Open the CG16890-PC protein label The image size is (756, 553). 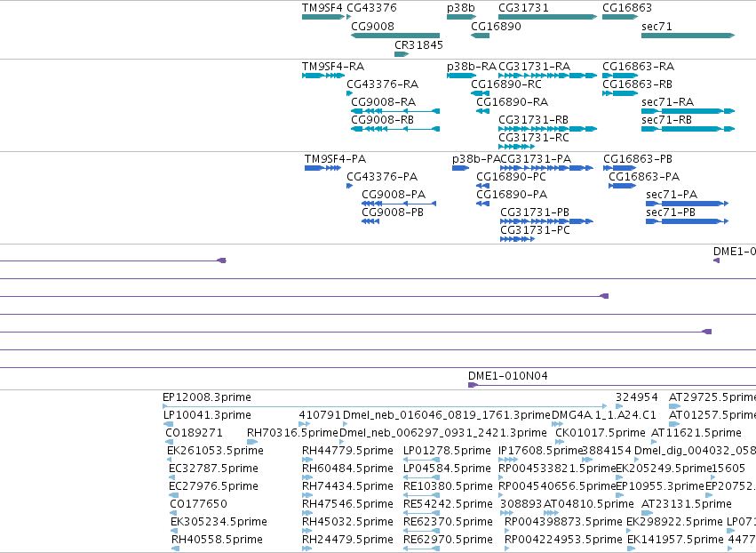pyautogui.click(x=511, y=177)
